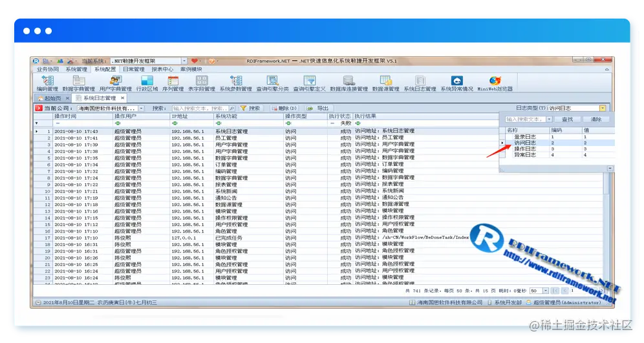The width and height of the screenshot is (644, 343).
Task: Open 行政区域 tool
Action: (x=147, y=83)
